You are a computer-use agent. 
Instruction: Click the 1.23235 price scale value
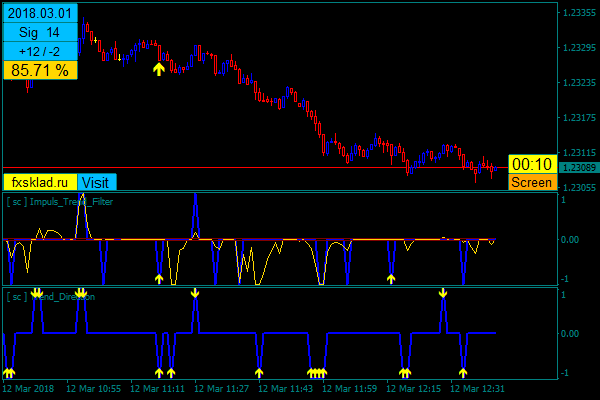pos(579,83)
